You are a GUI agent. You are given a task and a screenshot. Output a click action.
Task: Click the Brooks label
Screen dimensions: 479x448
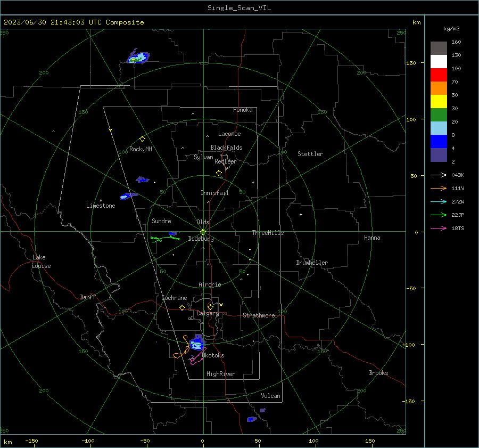tap(378, 373)
